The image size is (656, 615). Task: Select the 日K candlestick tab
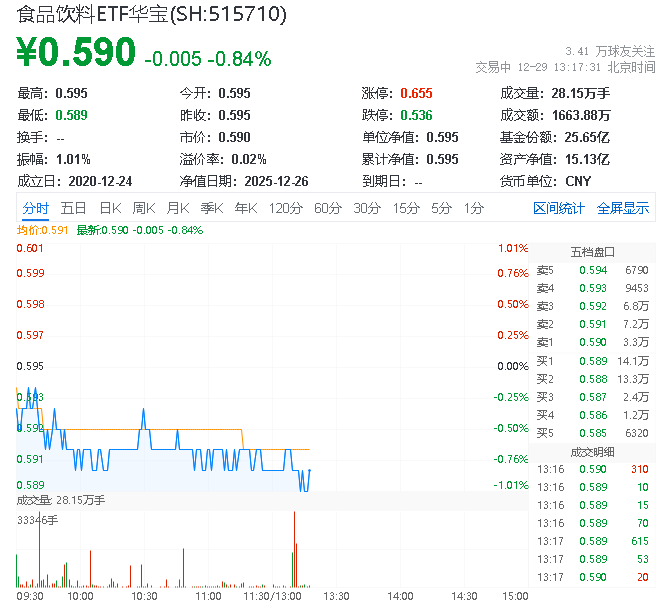click(109, 208)
